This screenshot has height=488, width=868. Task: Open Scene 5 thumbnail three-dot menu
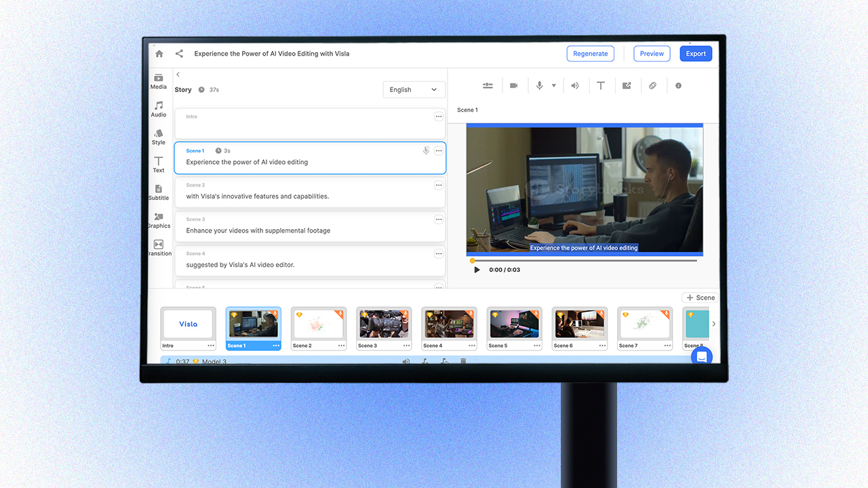[536, 346]
